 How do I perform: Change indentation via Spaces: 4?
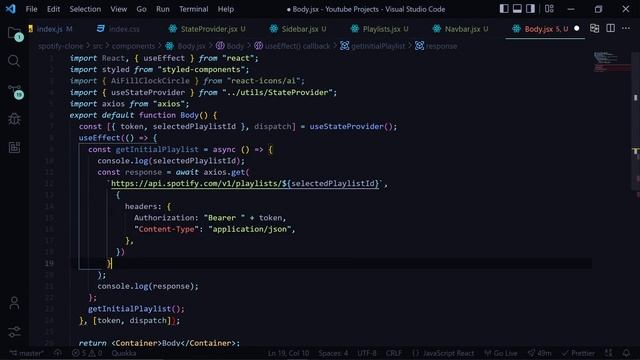point(333,353)
